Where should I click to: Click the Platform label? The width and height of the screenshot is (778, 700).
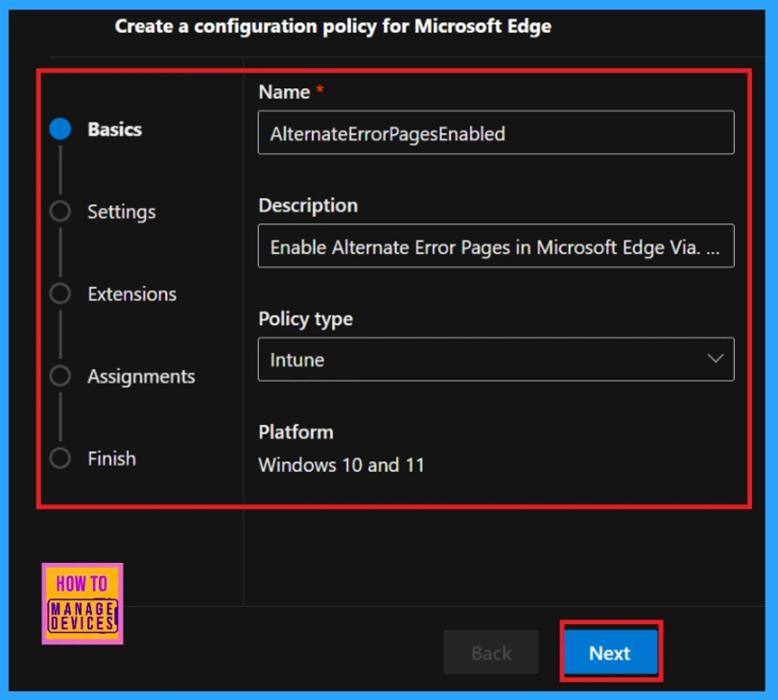(x=295, y=432)
